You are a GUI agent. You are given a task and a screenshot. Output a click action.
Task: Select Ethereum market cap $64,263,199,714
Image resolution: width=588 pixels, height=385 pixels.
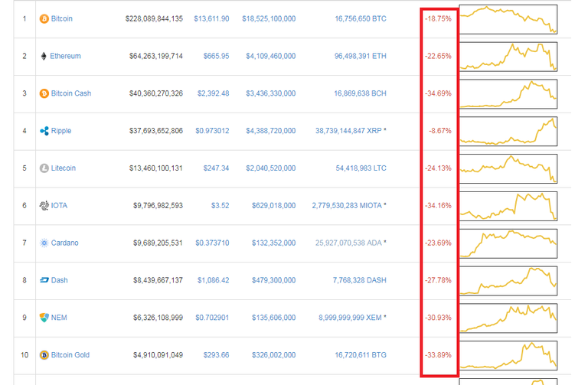click(x=156, y=56)
